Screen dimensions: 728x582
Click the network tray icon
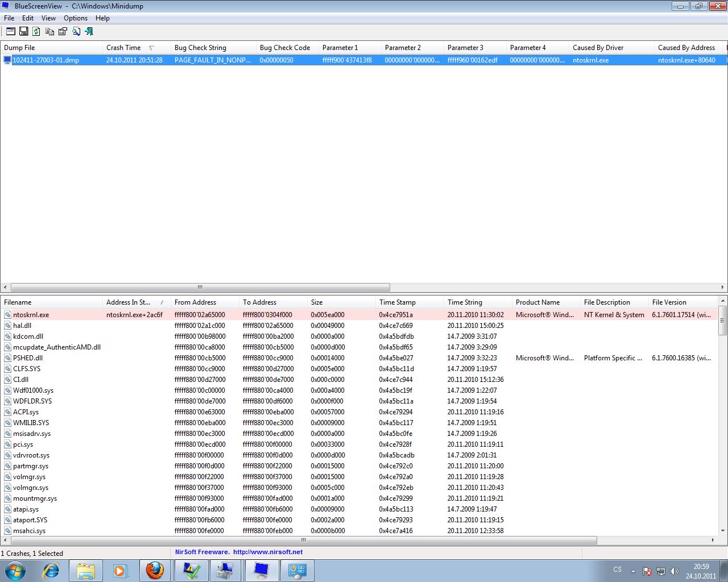pyautogui.click(x=661, y=571)
